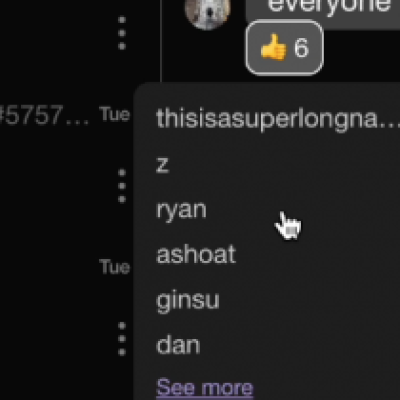The image size is (400, 400).
Task: Open the three-dot menu between the Tue entries
Action: (122, 186)
